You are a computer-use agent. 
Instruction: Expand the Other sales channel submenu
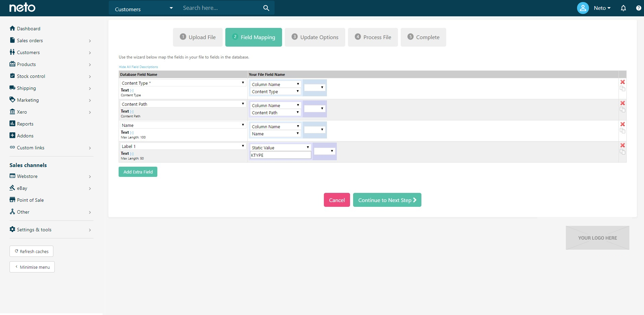tap(90, 212)
